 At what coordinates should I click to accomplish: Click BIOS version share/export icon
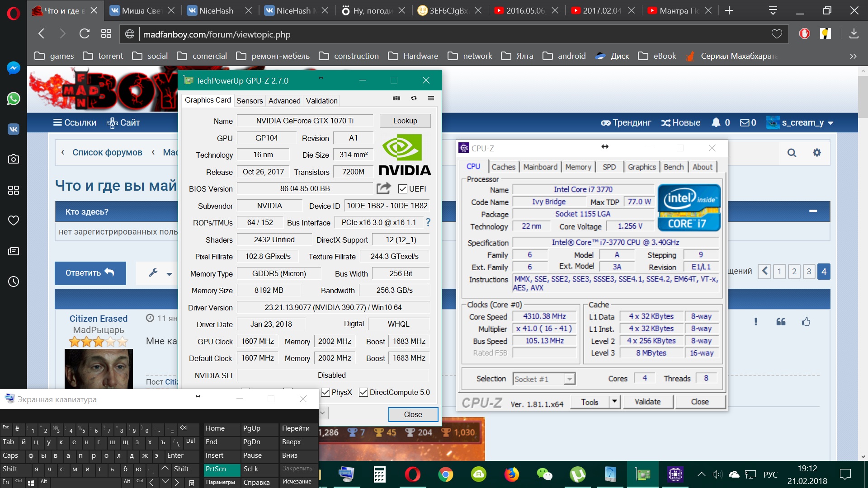click(383, 188)
